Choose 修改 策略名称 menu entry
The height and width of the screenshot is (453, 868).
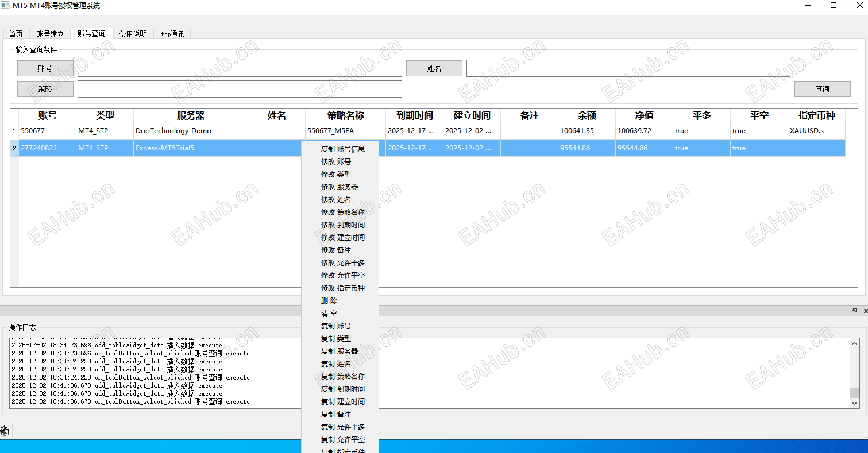(x=340, y=212)
